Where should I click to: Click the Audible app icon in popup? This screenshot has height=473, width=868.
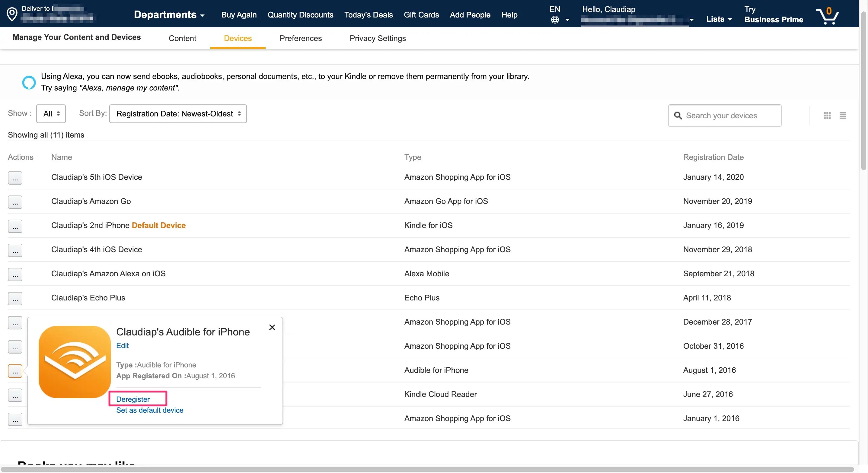coord(75,362)
